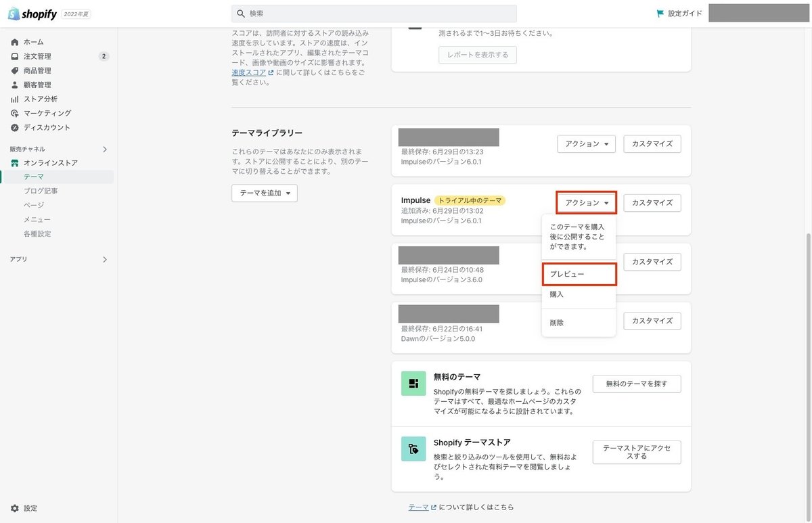The height and width of the screenshot is (523, 812).
Task: Click text 'Dawnのバージョン5.0.0'
Action: point(438,338)
